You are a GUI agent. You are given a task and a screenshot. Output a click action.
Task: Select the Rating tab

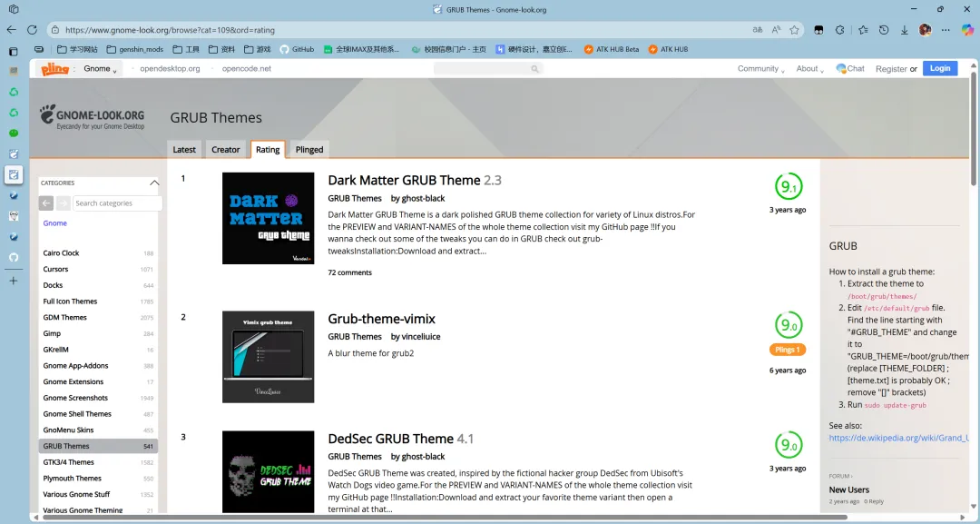(x=268, y=150)
